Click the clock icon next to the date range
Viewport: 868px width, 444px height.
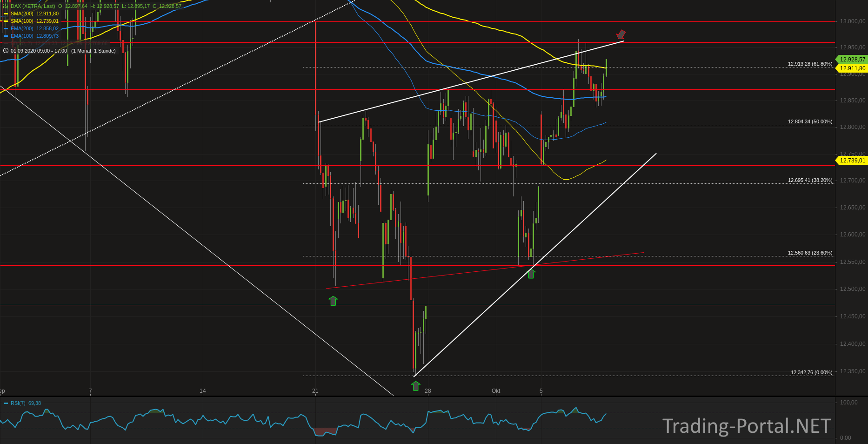[x=6, y=51]
